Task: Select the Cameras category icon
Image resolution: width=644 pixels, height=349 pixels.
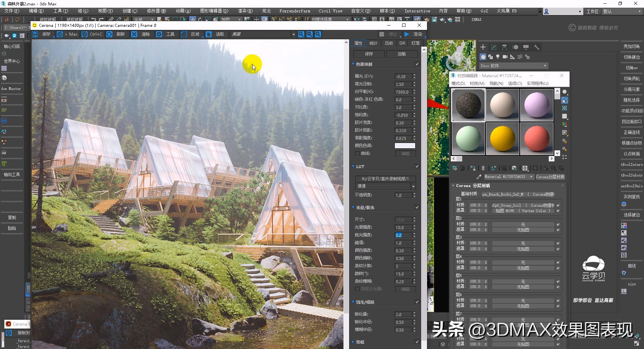Action: pyautogui.click(x=505, y=57)
